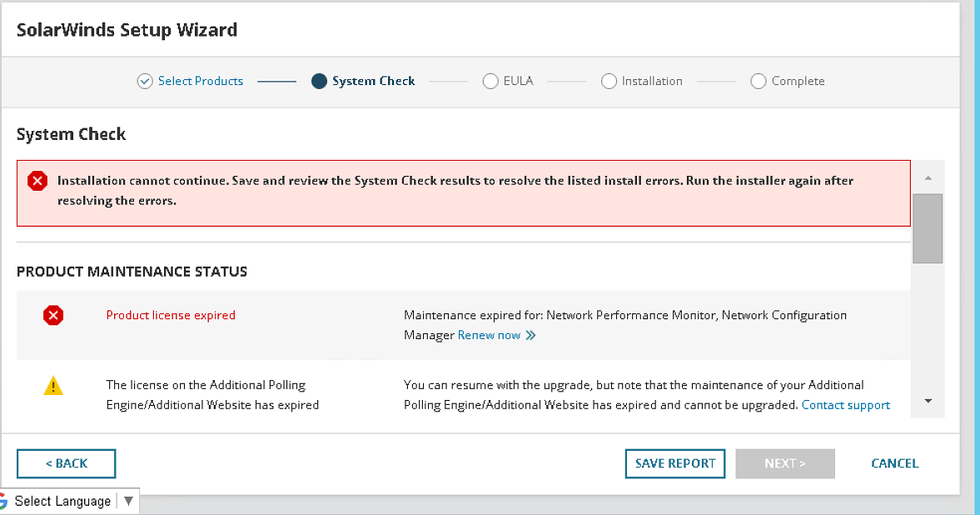Select the EULA step circle
Image resolution: width=980 pixels, height=515 pixels.
pyautogui.click(x=490, y=81)
